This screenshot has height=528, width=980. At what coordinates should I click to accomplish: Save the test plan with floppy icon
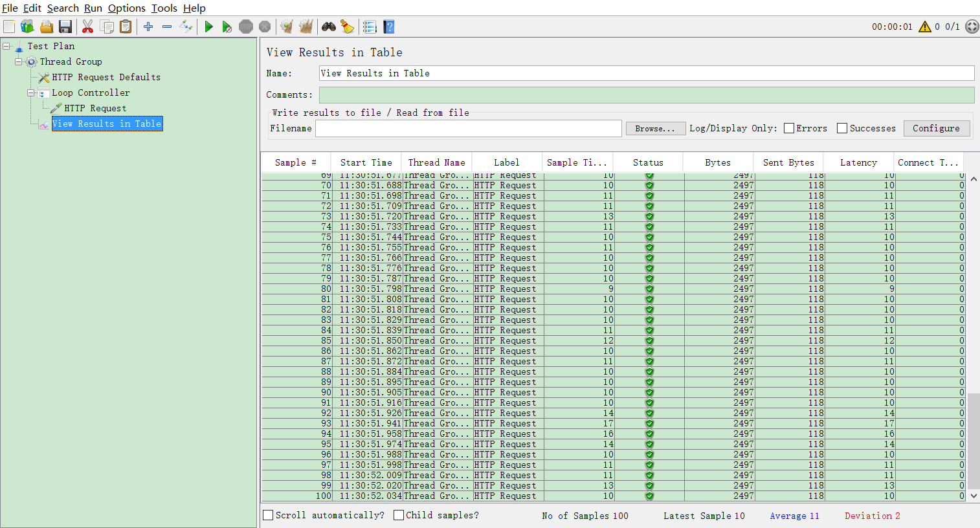click(65, 27)
